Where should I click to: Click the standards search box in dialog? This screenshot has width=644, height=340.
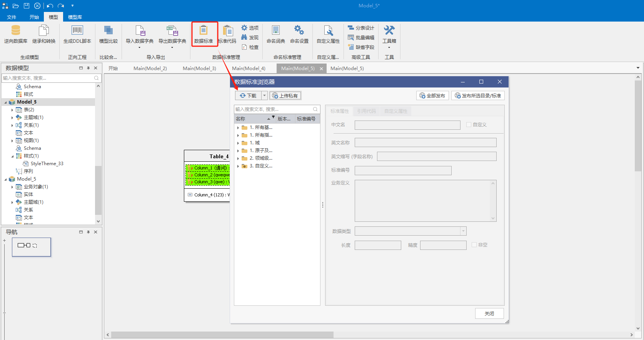[x=277, y=109]
